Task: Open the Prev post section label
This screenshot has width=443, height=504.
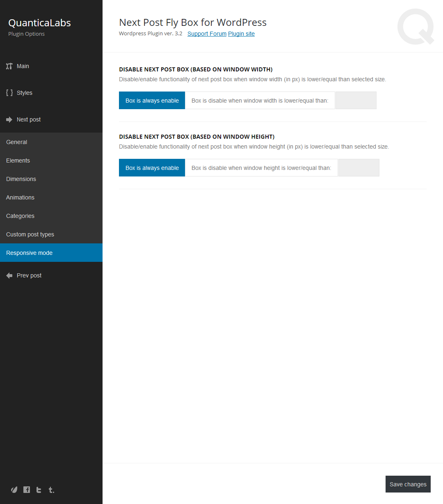Action: pos(29,275)
